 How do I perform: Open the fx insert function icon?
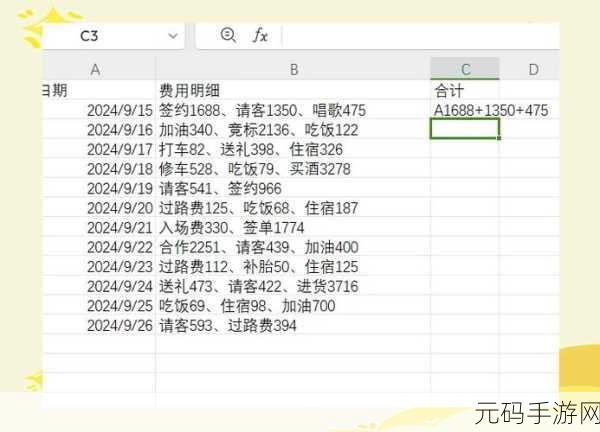[x=260, y=35]
